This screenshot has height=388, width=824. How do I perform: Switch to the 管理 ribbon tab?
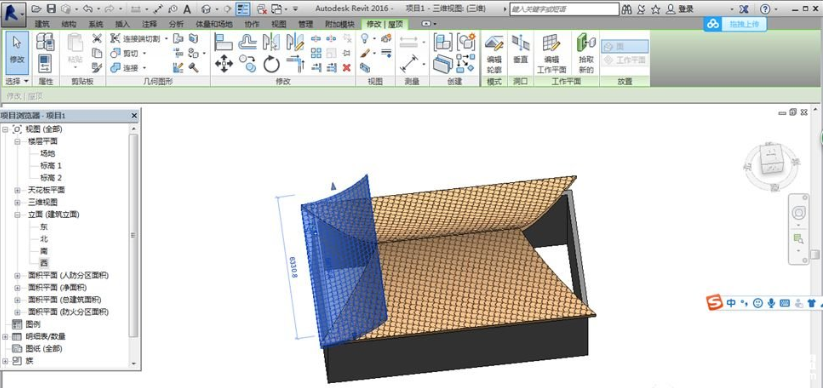[x=305, y=24]
